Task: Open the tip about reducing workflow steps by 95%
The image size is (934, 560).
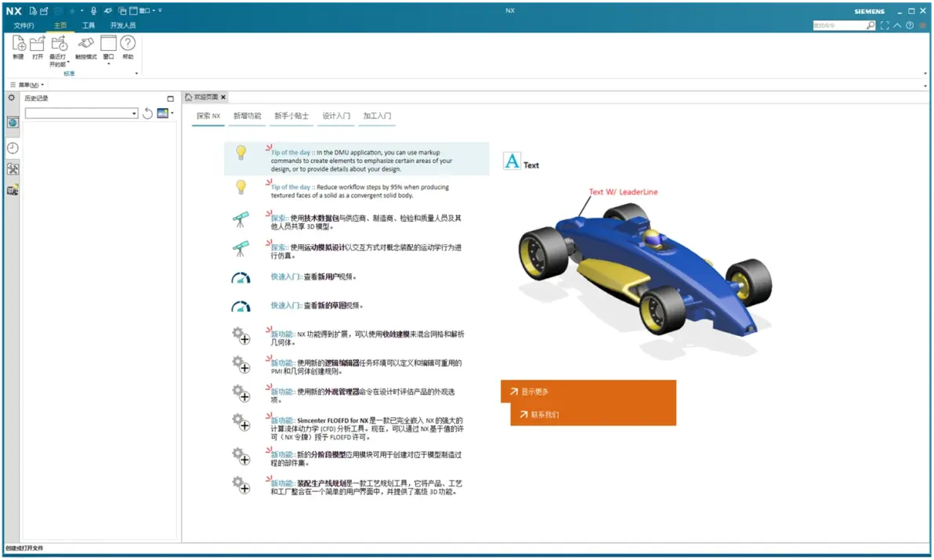Action: click(x=360, y=191)
